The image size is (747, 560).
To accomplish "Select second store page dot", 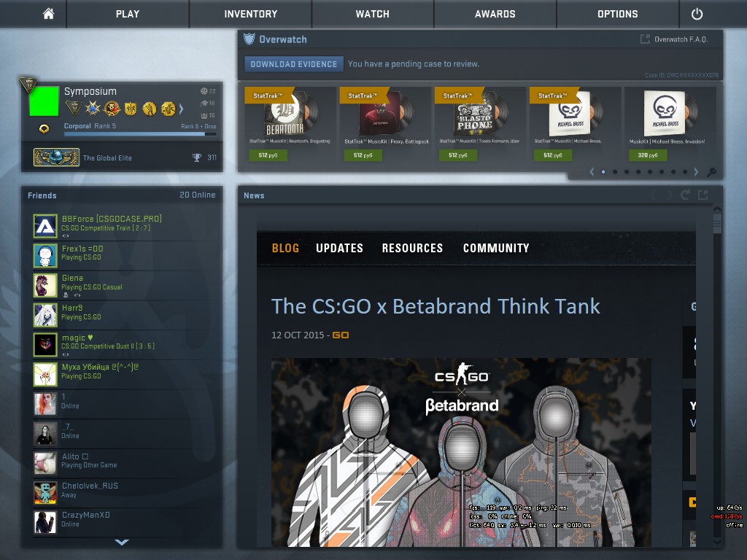I will [x=615, y=172].
